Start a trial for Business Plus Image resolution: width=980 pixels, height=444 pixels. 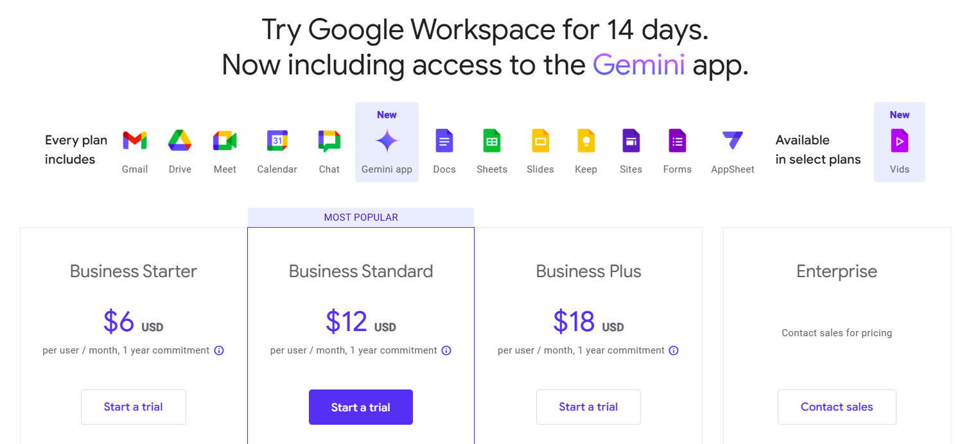pyautogui.click(x=588, y=407)
